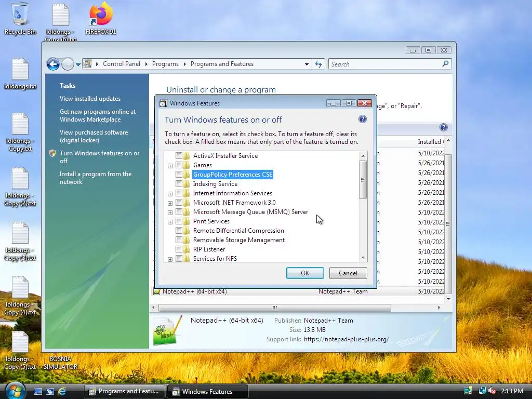Expand Internet Information Services node

(x=170, y=194)
